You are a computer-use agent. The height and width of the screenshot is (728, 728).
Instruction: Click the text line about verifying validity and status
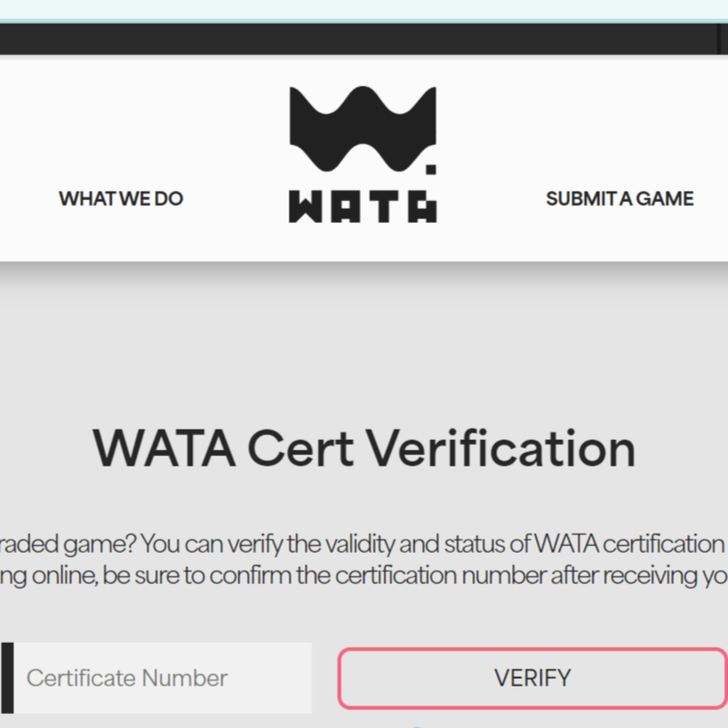coord(362,544)
